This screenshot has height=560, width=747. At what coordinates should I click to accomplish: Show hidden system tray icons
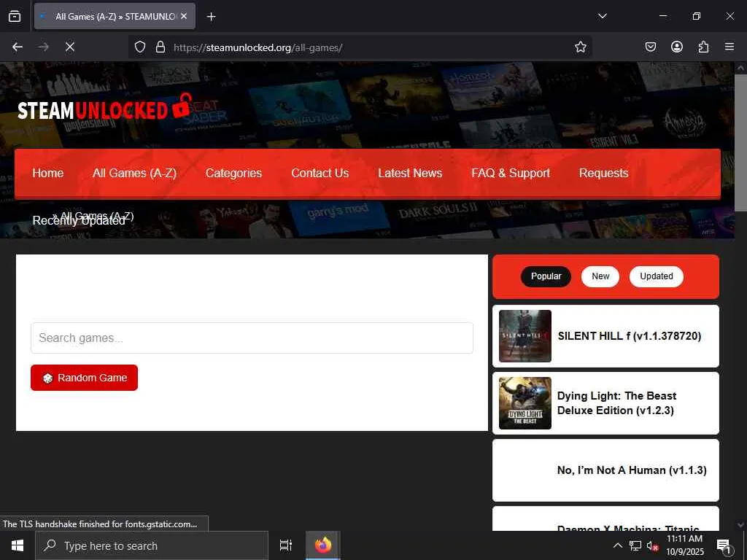(617, 545)
